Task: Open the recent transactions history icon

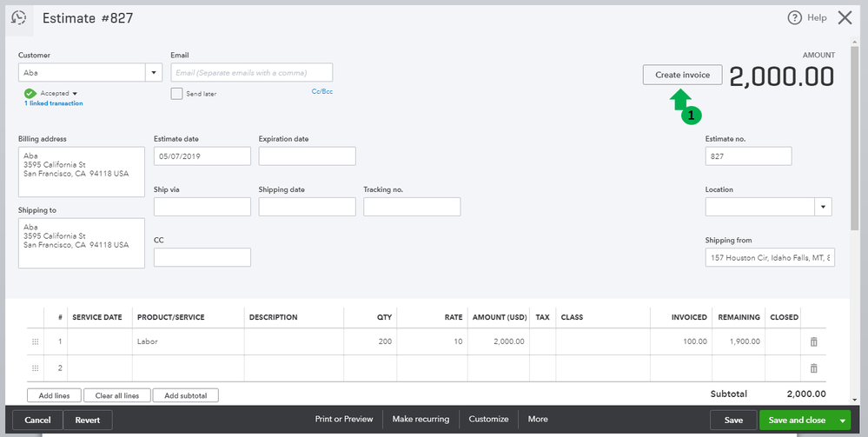Action: click(x=18, y=17)
